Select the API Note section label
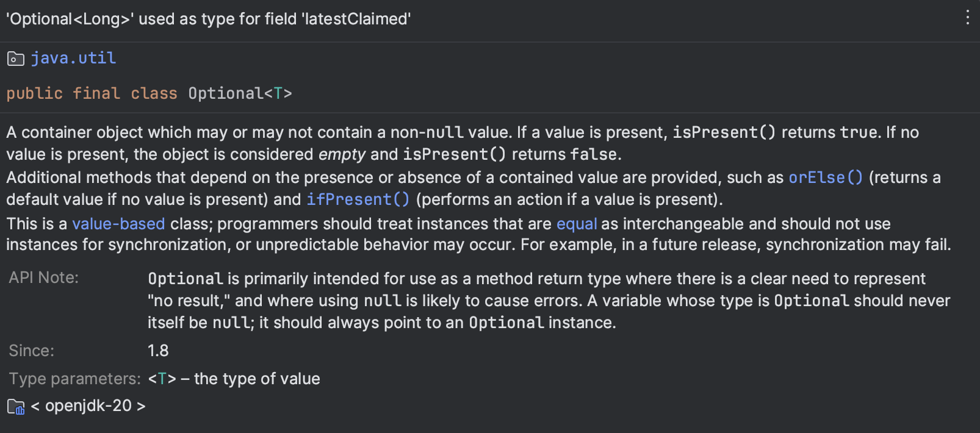 coord(43,277)
